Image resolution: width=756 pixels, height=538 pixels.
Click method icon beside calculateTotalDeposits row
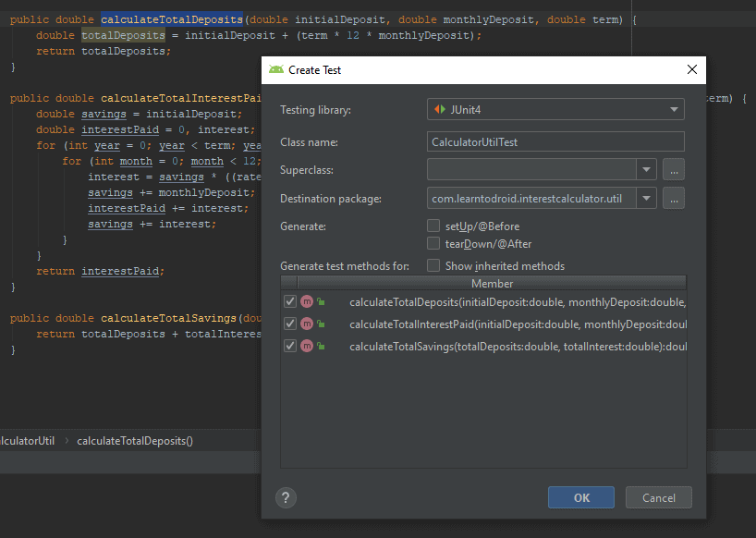pos(307,302)
